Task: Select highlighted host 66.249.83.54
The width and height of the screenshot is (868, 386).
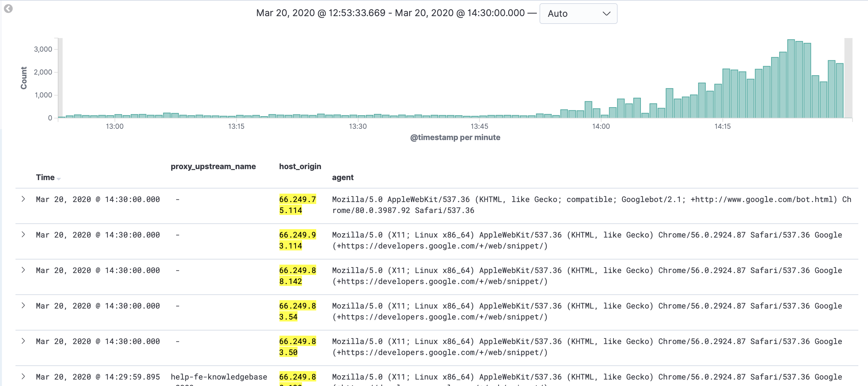Action: click(x=297, y=311)
